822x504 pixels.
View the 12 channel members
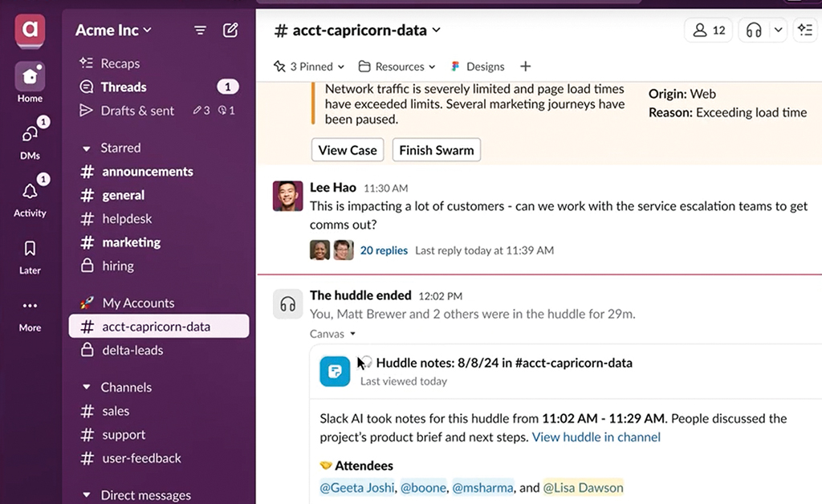point(708,30)
